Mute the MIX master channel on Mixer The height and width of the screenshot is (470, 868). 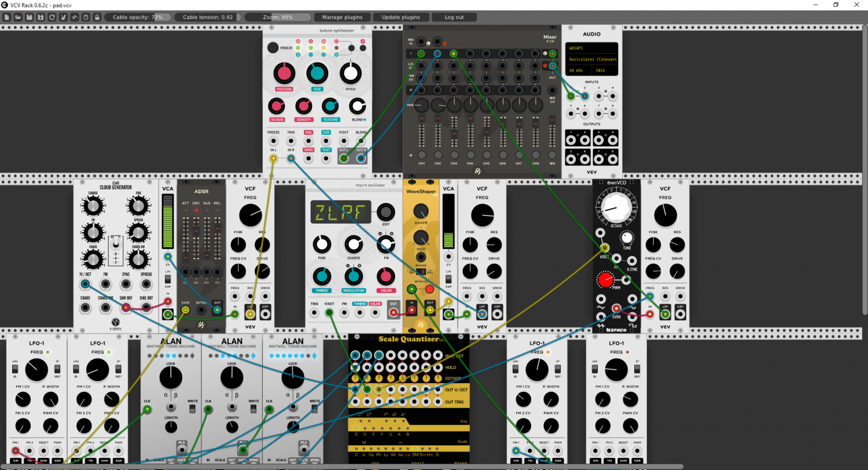552,155
